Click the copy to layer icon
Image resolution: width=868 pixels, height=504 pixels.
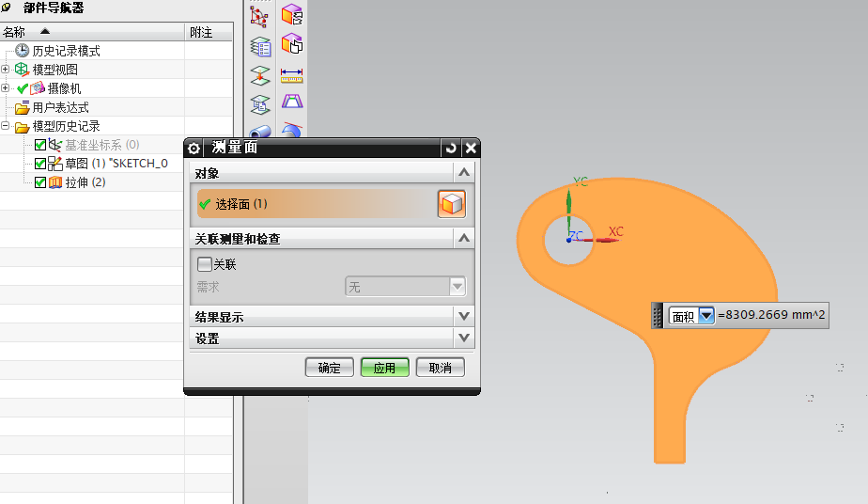point(260,102)
